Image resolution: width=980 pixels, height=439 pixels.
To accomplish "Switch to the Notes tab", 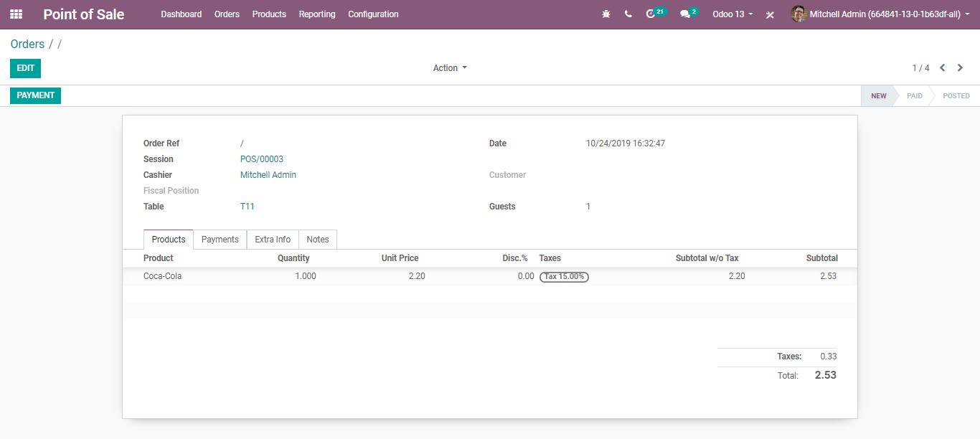I will point(318,240).
